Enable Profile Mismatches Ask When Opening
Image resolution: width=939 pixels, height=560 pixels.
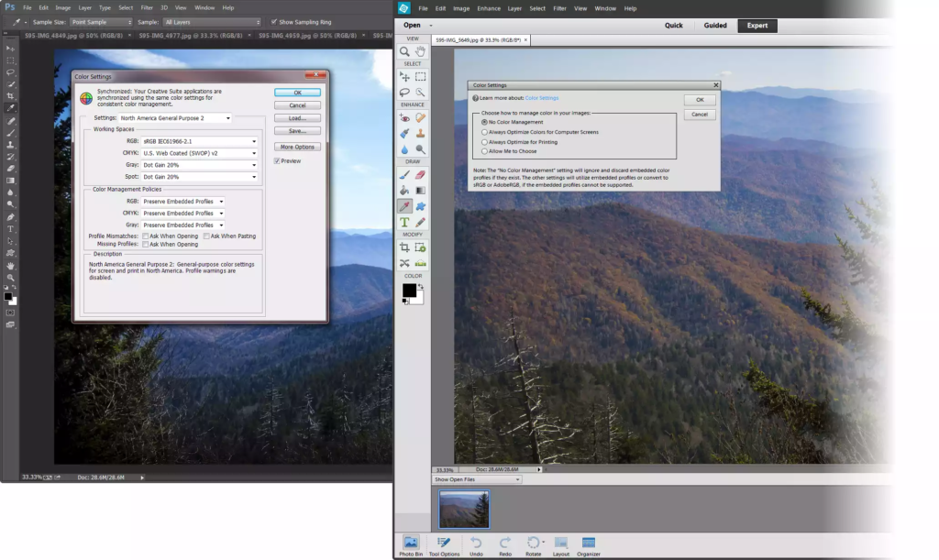(145, 236)
